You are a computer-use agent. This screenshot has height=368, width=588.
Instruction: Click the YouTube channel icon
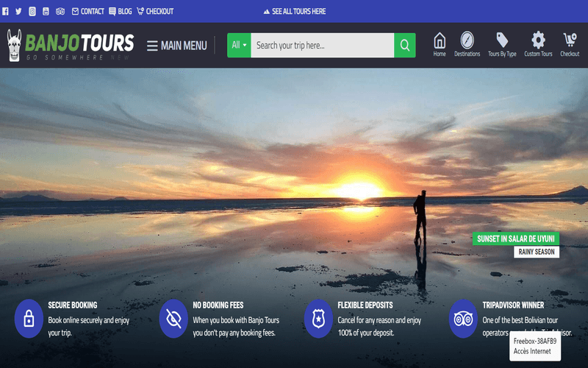click(46, 11)
